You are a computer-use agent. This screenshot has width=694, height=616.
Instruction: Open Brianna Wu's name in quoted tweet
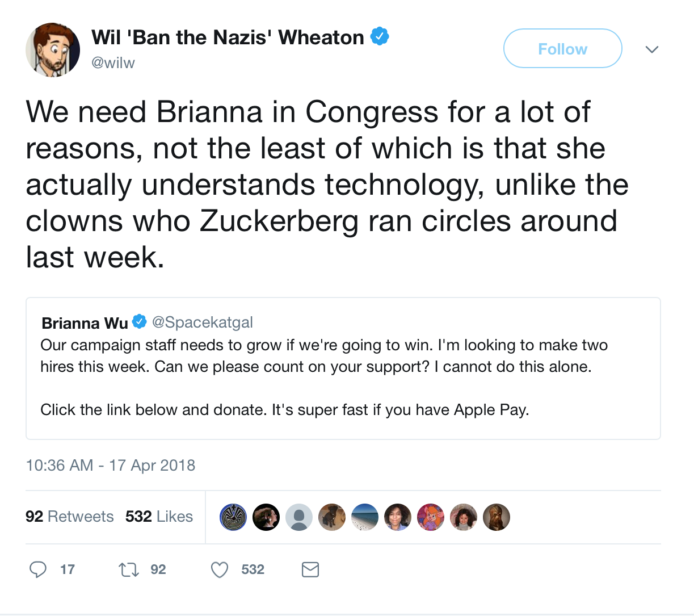(x=85, y=323)
